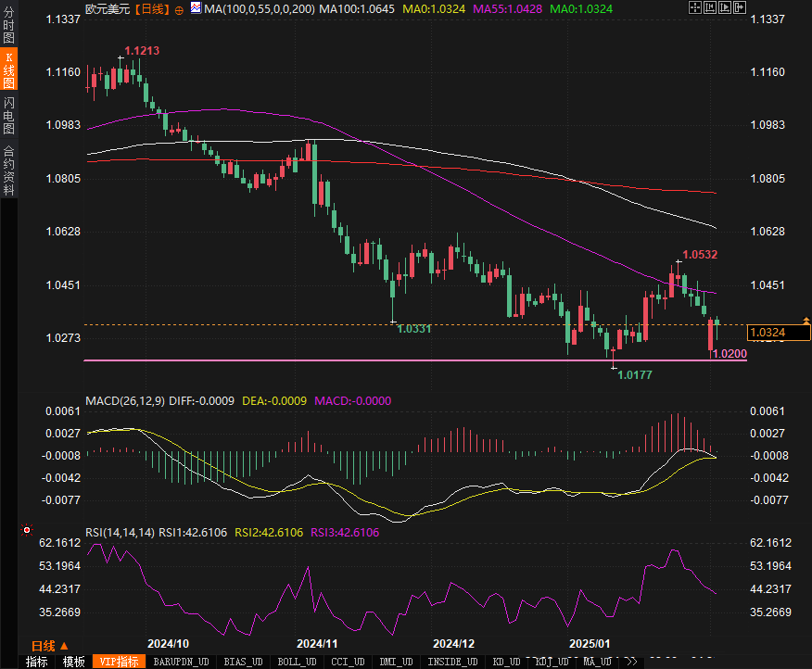812x669 pixels.
Task: Open the MA(100,0,55,0,0,200) parameter settings
Action: click(259, 8)
